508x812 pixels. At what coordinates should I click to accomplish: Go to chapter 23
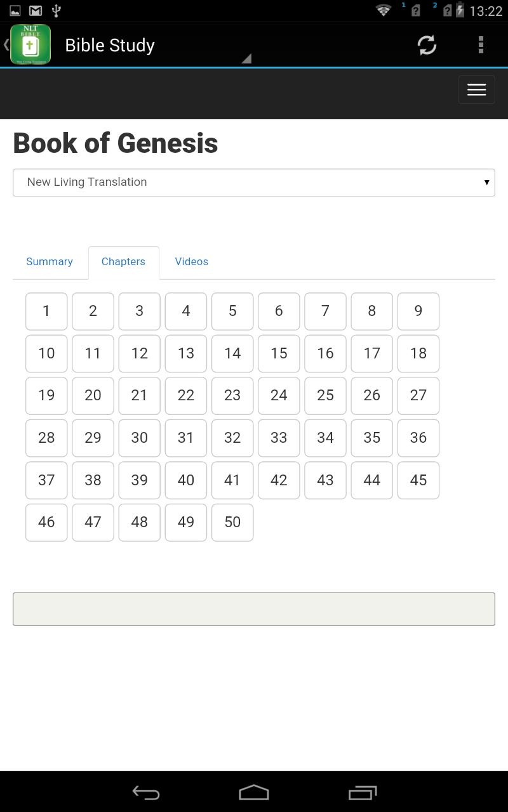[232, 395]
